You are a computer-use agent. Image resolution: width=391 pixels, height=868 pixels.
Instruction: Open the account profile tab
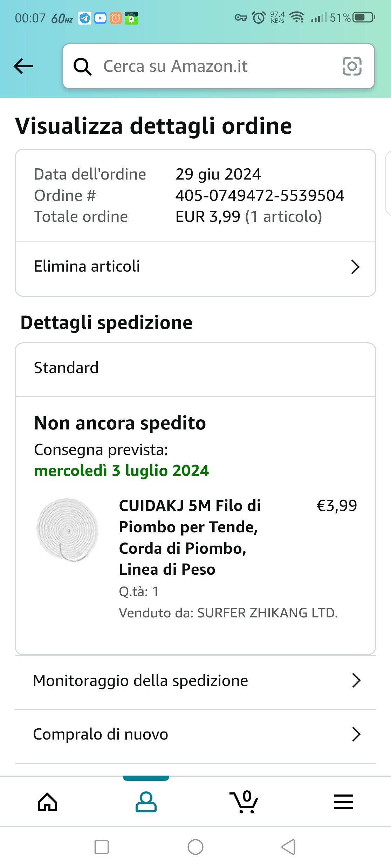[146, 802]
